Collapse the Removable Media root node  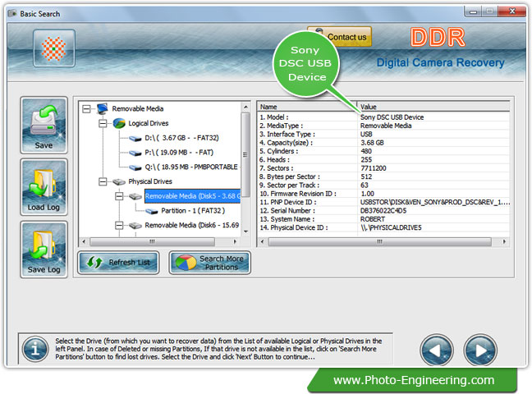point(86,109)
